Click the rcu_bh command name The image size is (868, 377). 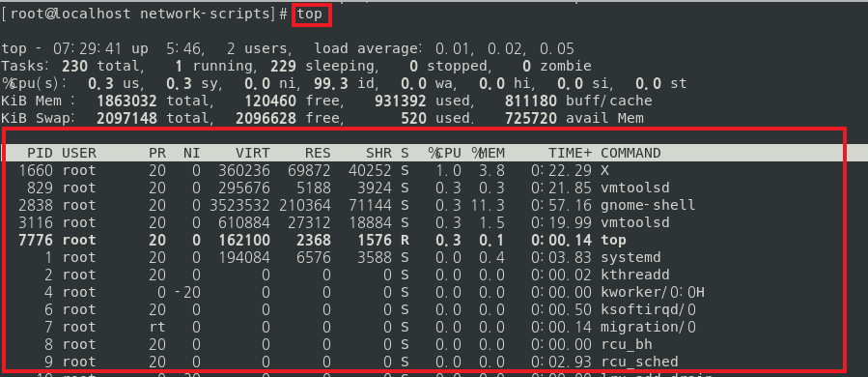[626, 344]
